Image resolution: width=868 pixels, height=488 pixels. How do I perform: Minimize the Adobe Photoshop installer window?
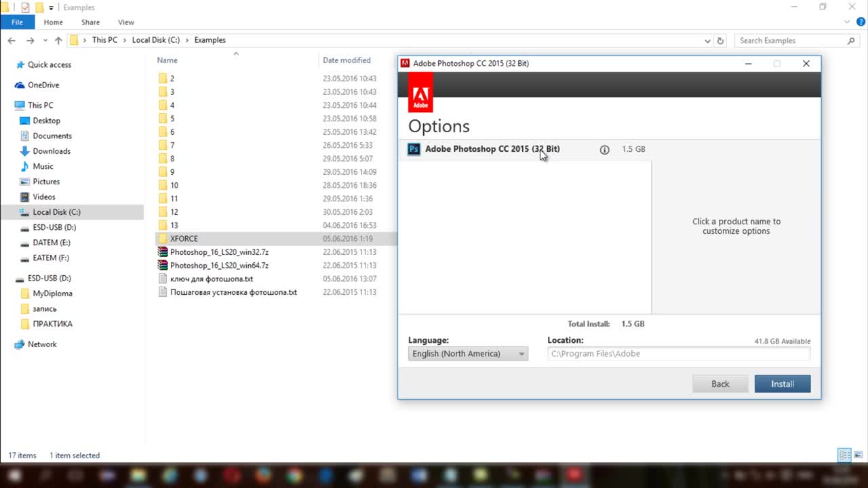[x=748, y=64]
